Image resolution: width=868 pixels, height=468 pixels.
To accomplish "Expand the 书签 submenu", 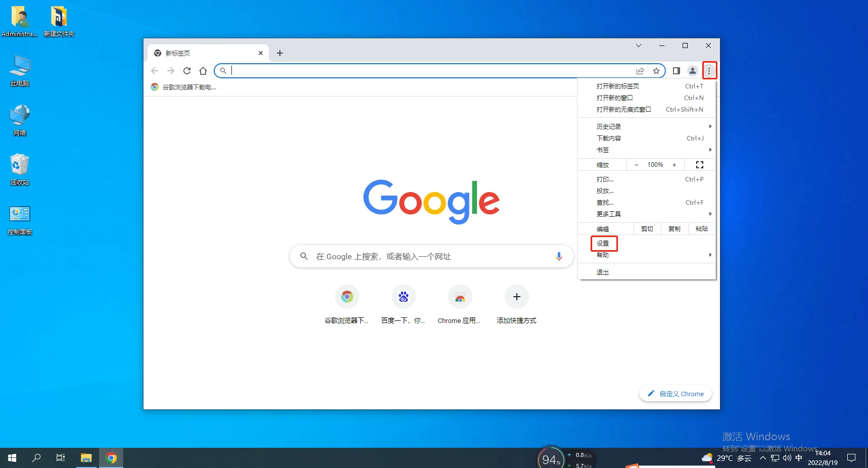I will [647, 150].
